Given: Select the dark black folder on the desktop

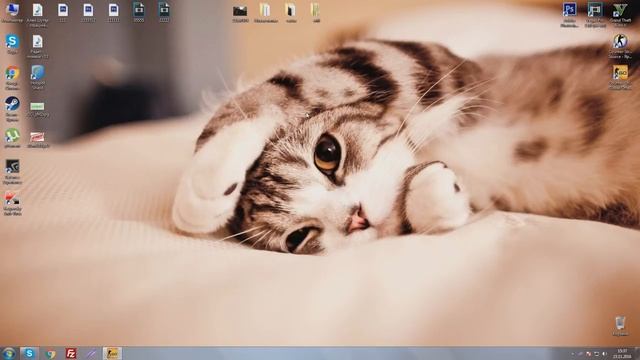Looking at the screenshot, I should (240, 13).
